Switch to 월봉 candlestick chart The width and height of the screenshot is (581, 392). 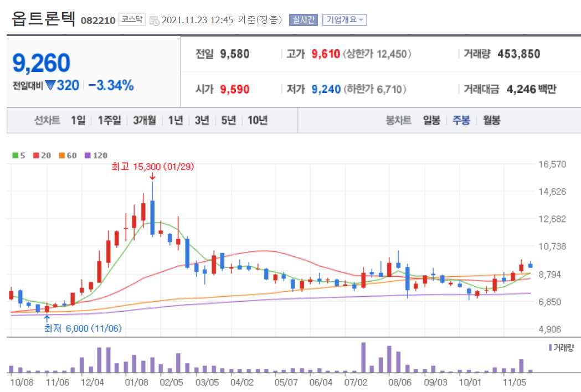pyautogui.click(x=492, y=120)
